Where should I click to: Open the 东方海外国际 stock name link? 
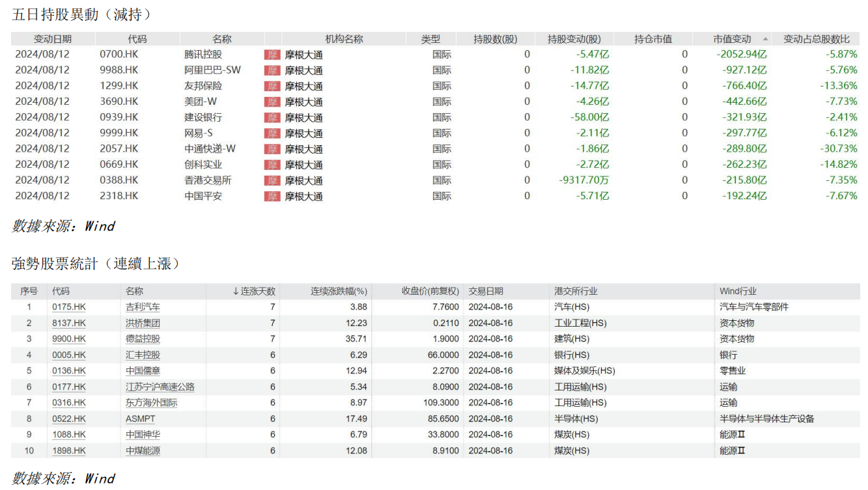pos(152,403)
